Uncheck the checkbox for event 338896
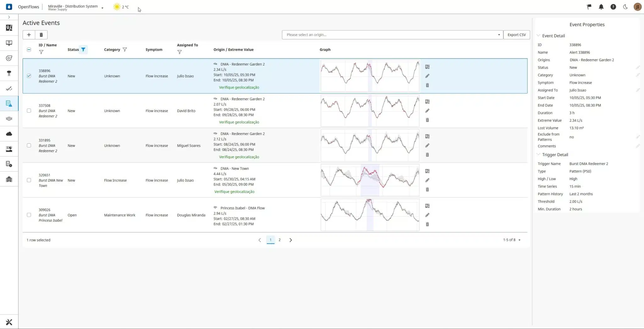Screen dimensions: 644x329 point(29,76)
